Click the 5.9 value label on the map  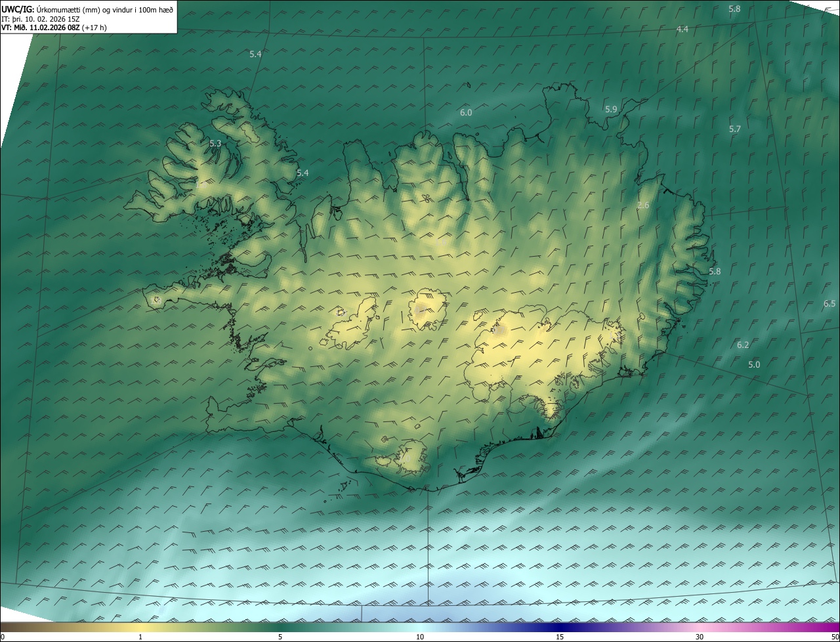click(x=611, y=110)
